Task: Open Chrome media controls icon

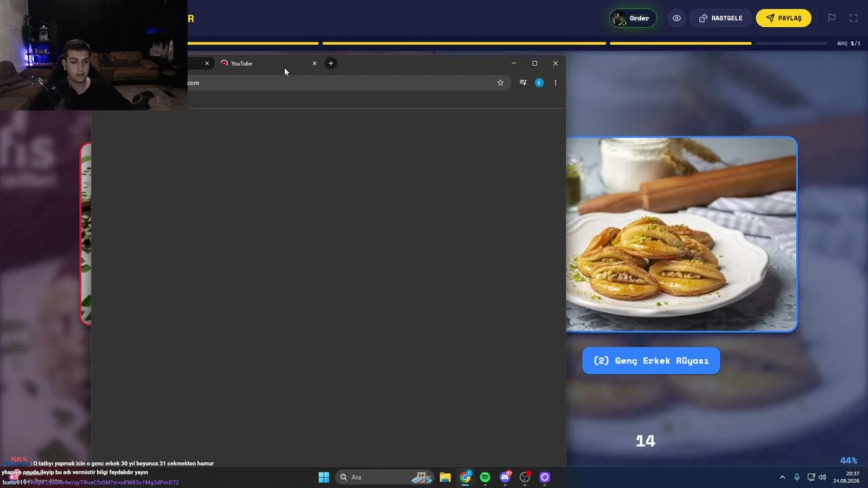Action: 523,83
